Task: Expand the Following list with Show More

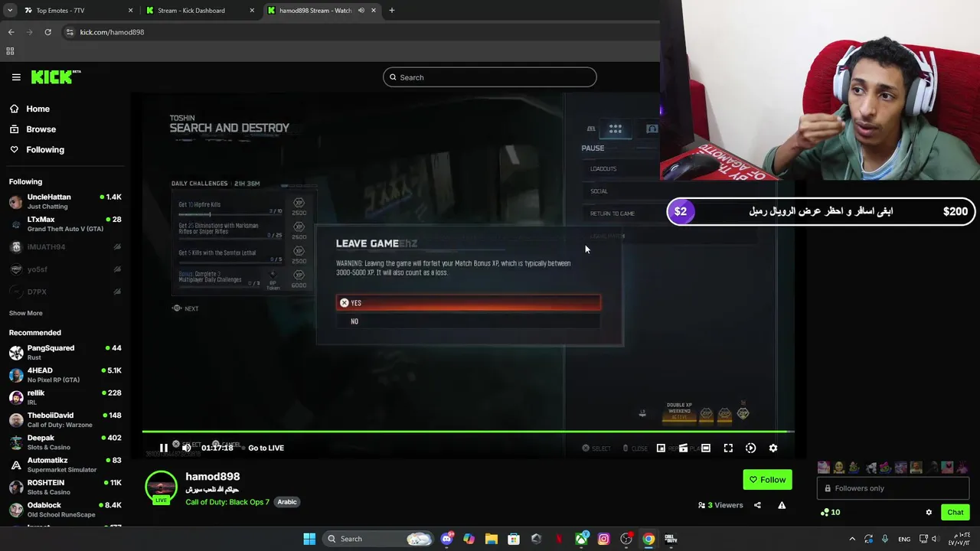Action: pos(25,313)
